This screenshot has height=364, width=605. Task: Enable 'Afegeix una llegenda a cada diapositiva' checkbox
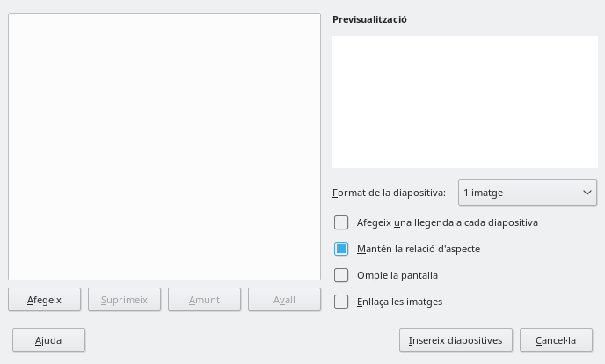pos(341,222)
